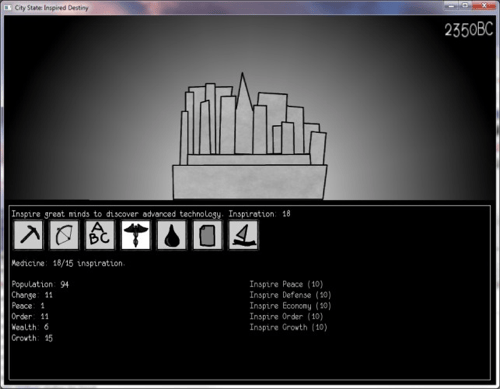The width and height of the screenshot is (500, 389).
Task: Click the Medicine: 18/15 inspiration text
Action: click(68, 263)
